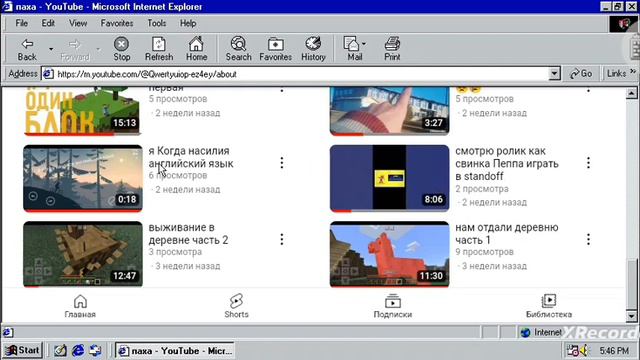Screen dimensions: 640x360
Task: Open options for 'выживание в деревне часть 2'
Action: (282, 239)
